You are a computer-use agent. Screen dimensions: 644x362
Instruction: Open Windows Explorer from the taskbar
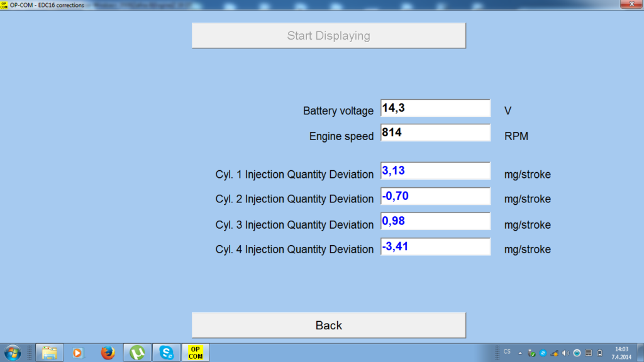pyautogui.click(x=50, y=353)
